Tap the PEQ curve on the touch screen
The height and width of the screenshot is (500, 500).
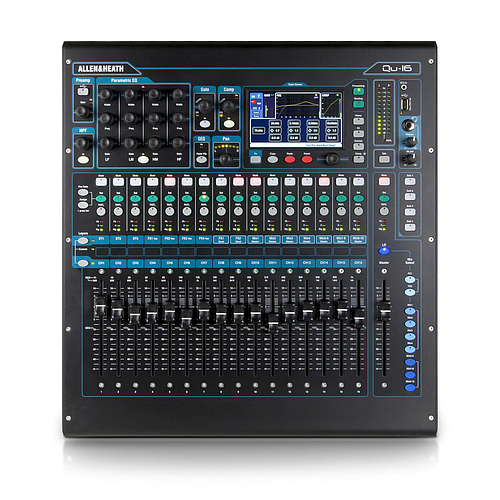tap(297, 105)
